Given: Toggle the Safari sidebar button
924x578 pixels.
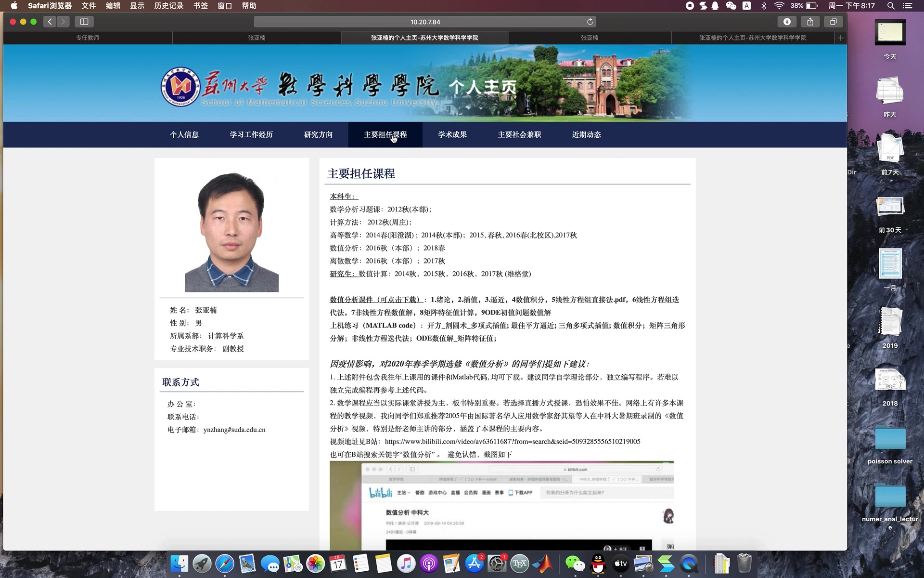Looking at the screenshot, I should click(x=84, y=22).
